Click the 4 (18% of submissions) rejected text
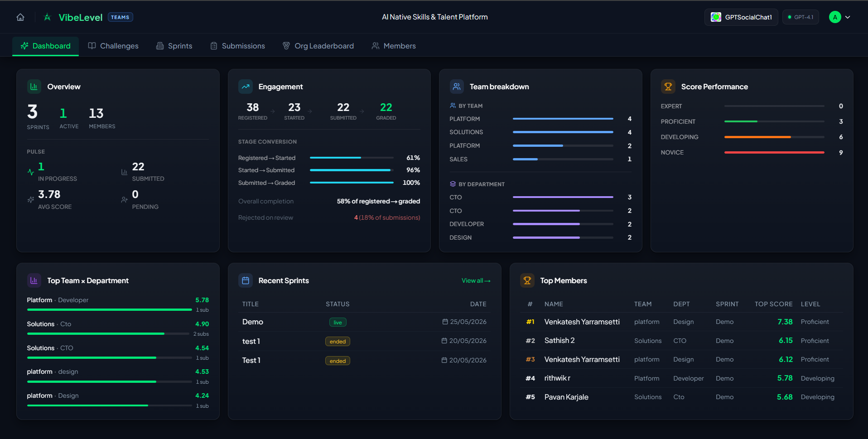The image size is (868, 439). [x=387, y=217]
